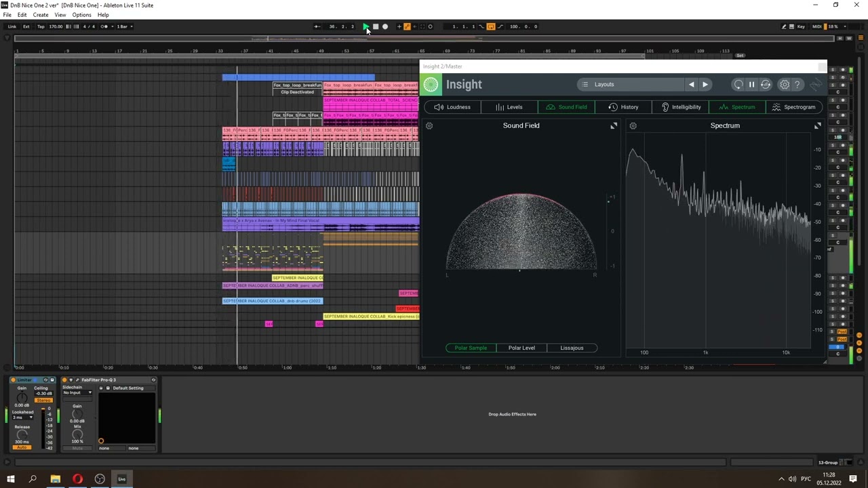Toggle the Ext sync button

click(26, 26)
